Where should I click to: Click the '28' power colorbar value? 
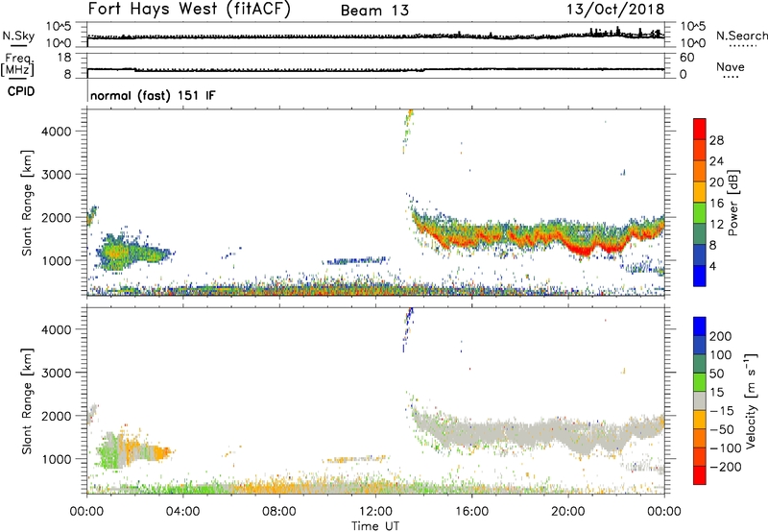pyautogui.click(x=716, y=140)
